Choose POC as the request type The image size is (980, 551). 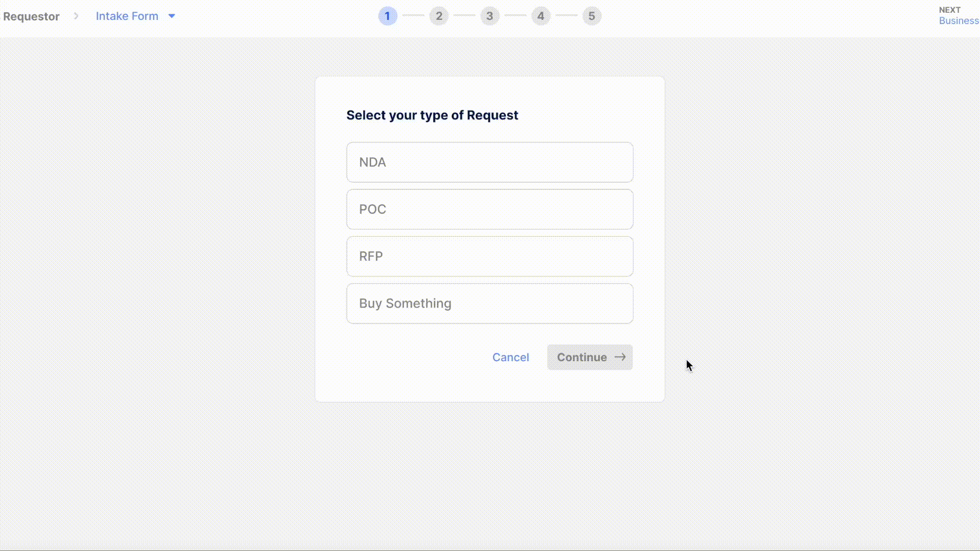point(489,209)
